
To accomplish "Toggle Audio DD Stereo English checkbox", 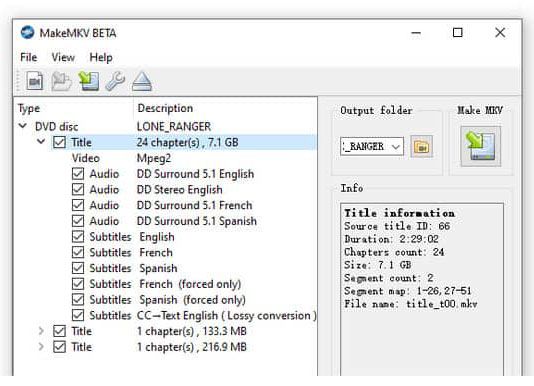I will 78,189.
